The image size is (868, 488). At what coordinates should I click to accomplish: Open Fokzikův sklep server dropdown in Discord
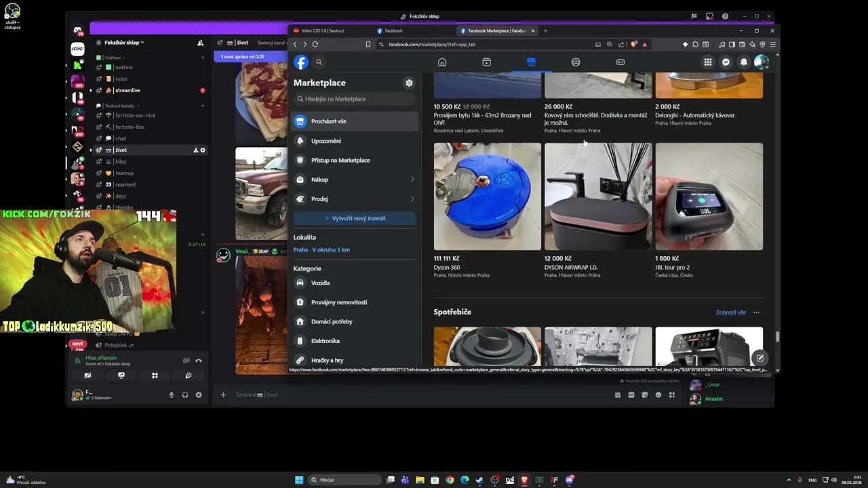(124, 42)
